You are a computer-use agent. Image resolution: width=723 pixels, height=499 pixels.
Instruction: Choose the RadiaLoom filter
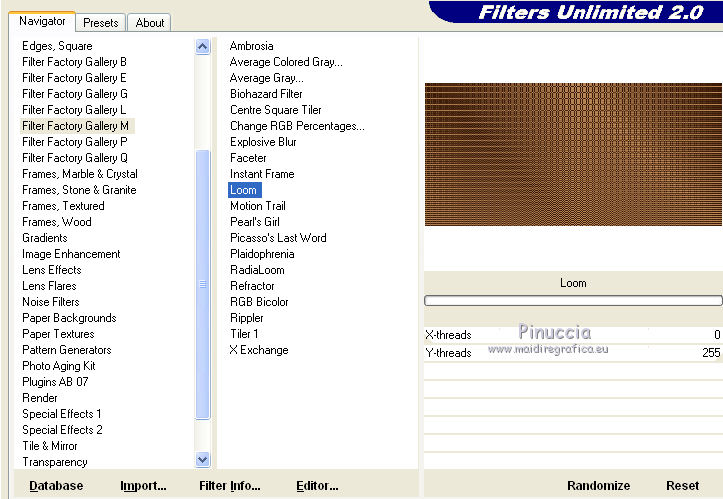coord(257,270)
